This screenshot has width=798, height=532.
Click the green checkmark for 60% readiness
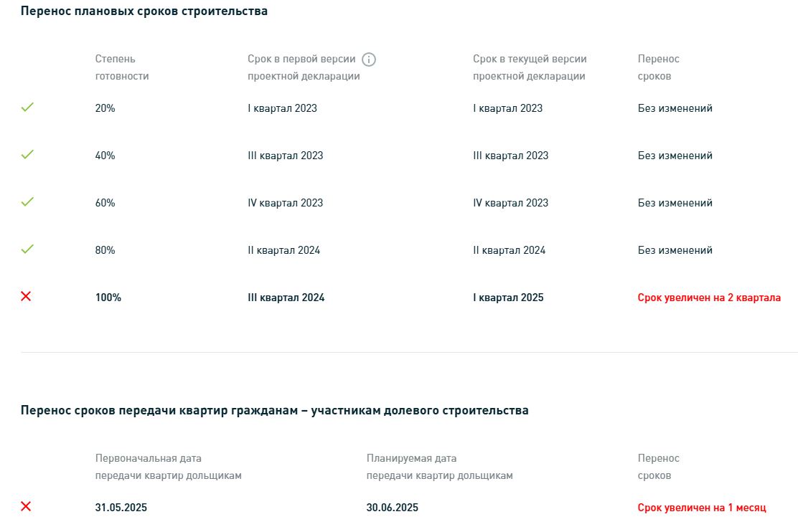pos(27,201)
